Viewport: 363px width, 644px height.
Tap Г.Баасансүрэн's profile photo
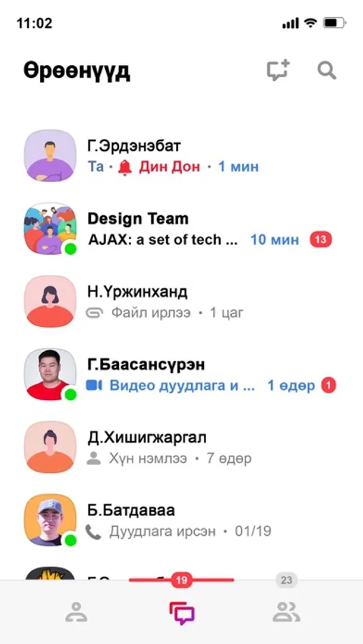coord(50,374)
